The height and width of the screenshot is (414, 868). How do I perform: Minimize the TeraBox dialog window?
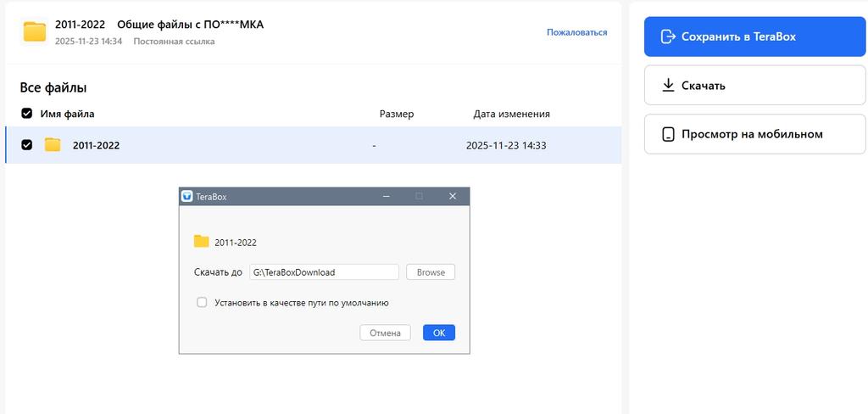(387, 196)
